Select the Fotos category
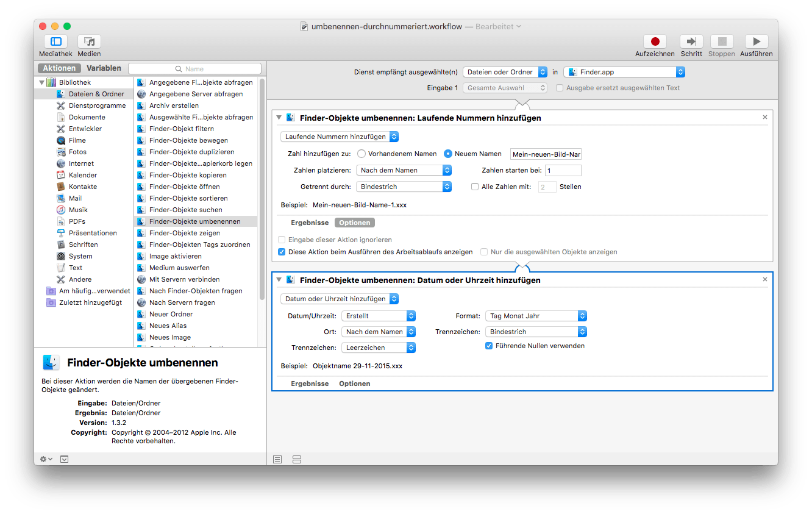The height and width of the screenshot is (514, 812). [x=77, y=152]
